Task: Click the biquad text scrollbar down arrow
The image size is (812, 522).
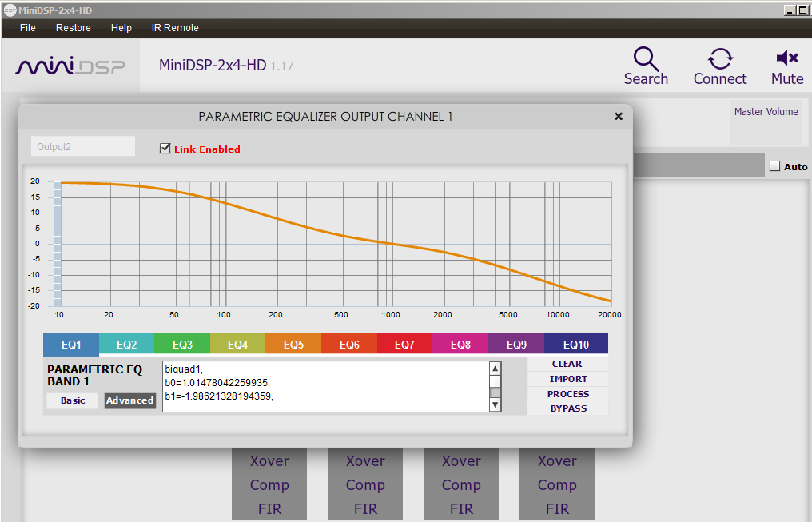Action: 495,404
